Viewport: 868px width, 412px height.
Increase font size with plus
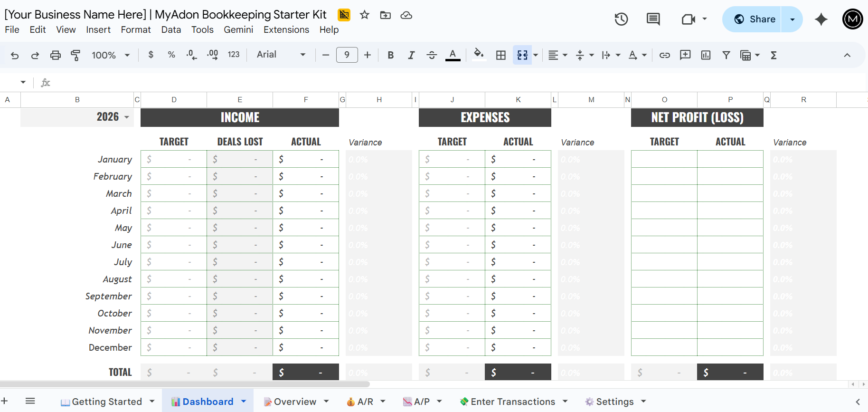click(368, 55)
